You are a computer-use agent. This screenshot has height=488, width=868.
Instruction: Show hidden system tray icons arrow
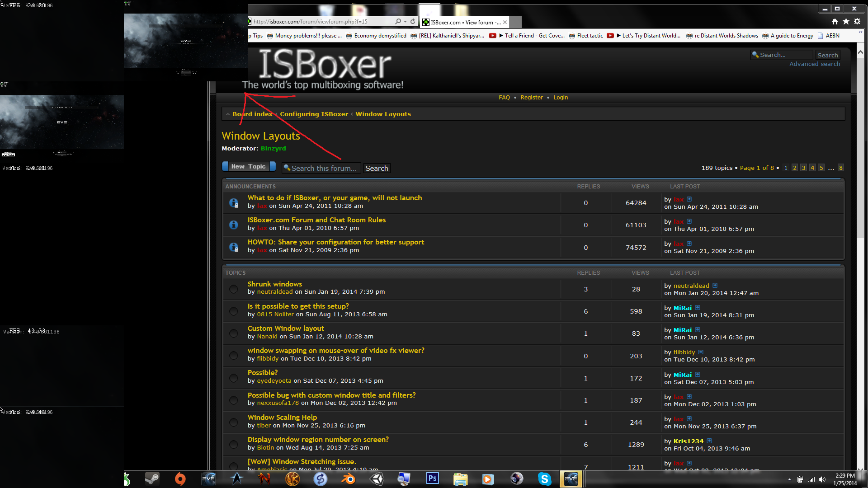click(x=789, y=479)
